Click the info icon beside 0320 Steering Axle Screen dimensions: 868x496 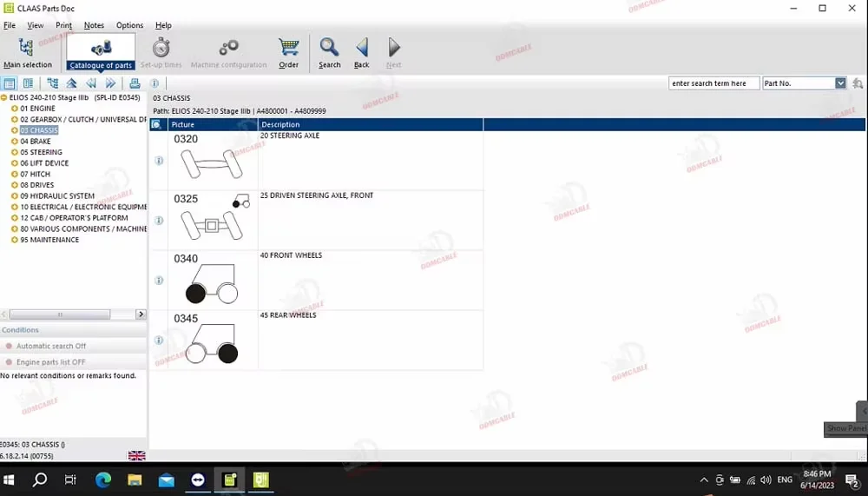point(159,161)
